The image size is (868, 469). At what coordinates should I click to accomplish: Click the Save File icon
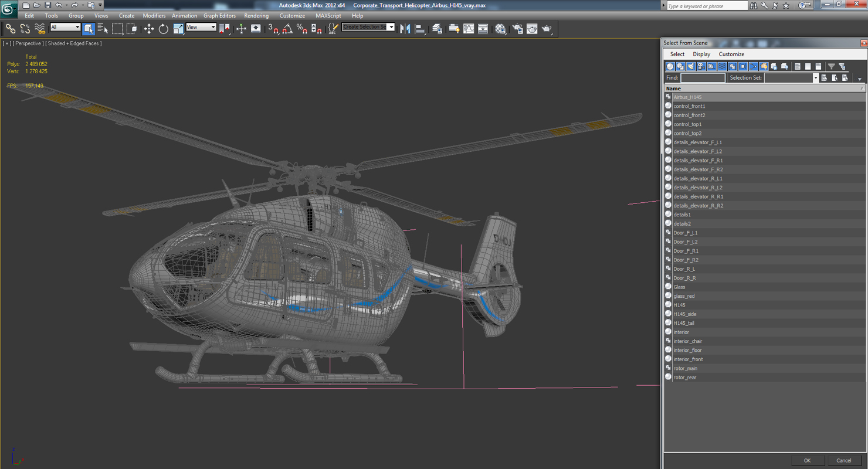tap(48, 5)
